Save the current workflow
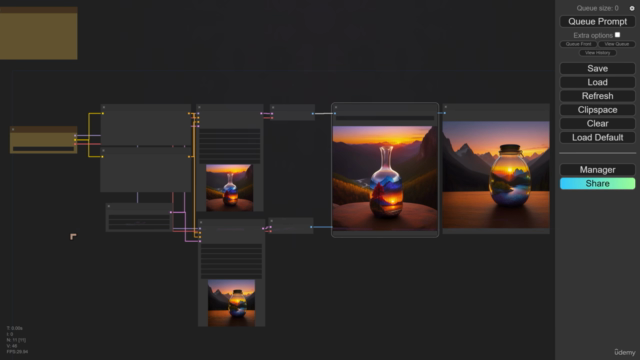 (598, 69)
